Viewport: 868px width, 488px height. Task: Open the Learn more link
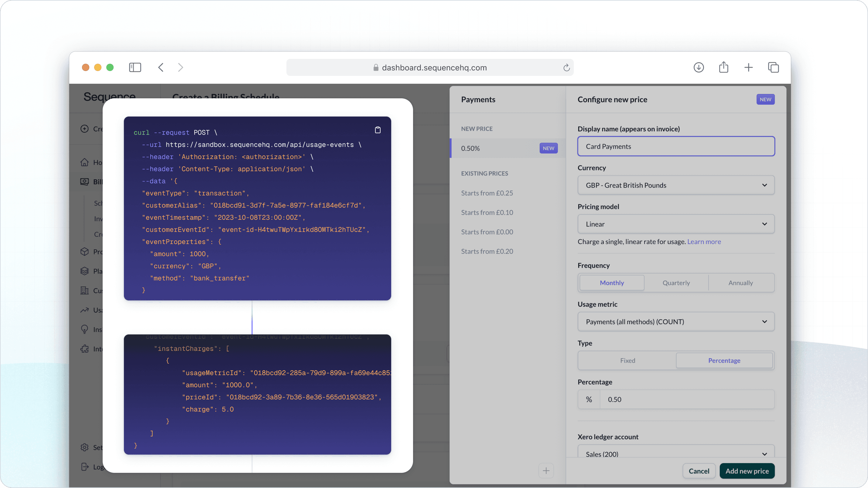tap(704, 242)
